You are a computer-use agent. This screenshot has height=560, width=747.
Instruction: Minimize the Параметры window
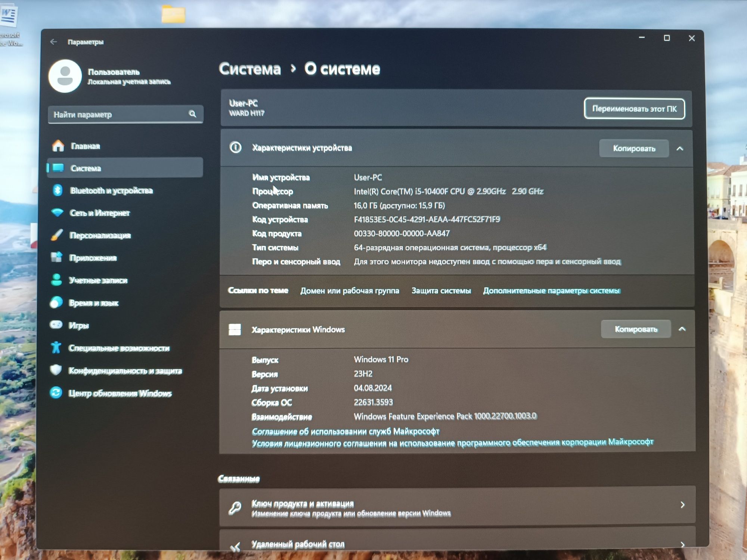click(642, 37)
